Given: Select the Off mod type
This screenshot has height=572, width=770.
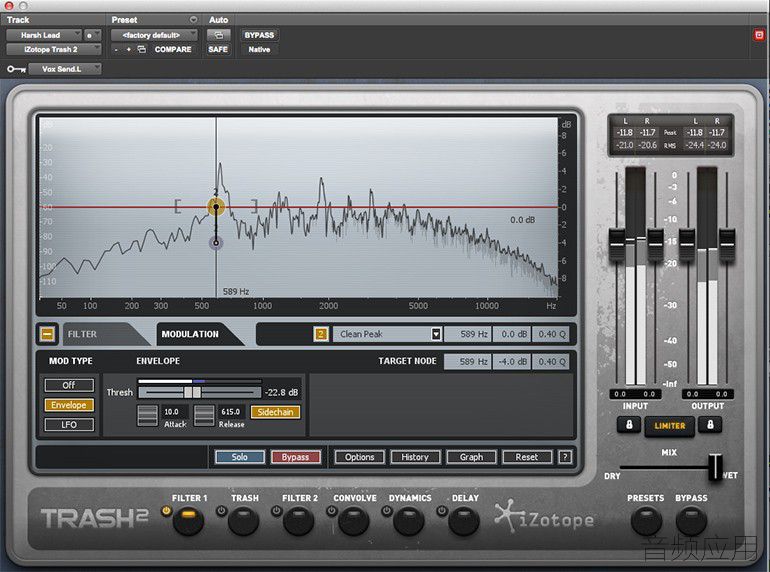Looking at the screenshot, I should point(69,385).
